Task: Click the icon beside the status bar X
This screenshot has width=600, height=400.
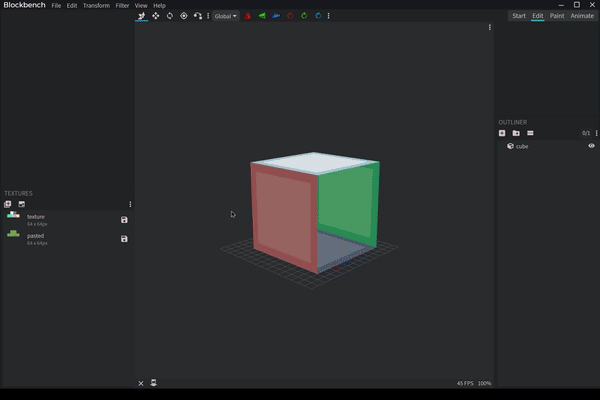Action: (153, 383)
